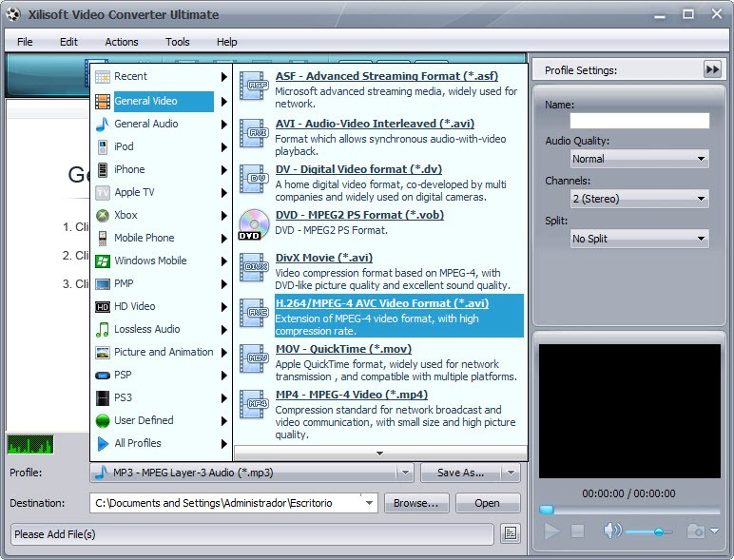
Task: Click the Recent category icon
Action: pos(103,76)
